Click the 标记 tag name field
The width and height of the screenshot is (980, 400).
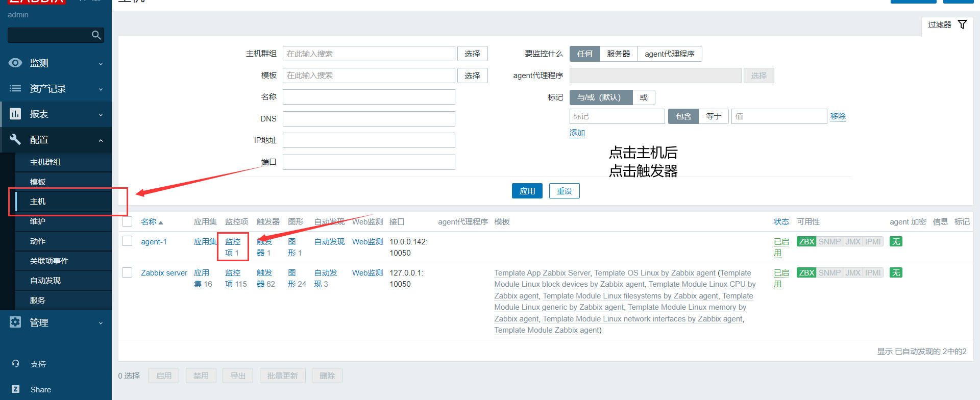[617, 116]
